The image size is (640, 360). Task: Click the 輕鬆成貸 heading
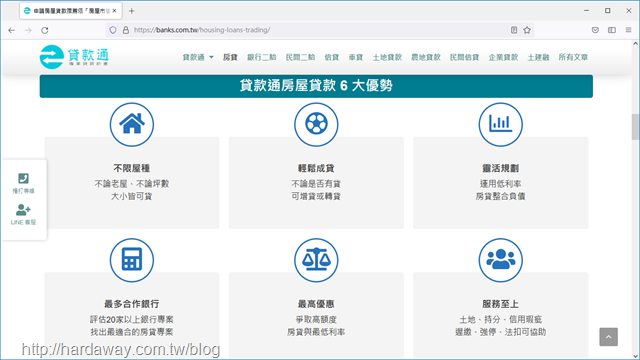point(316,168)
